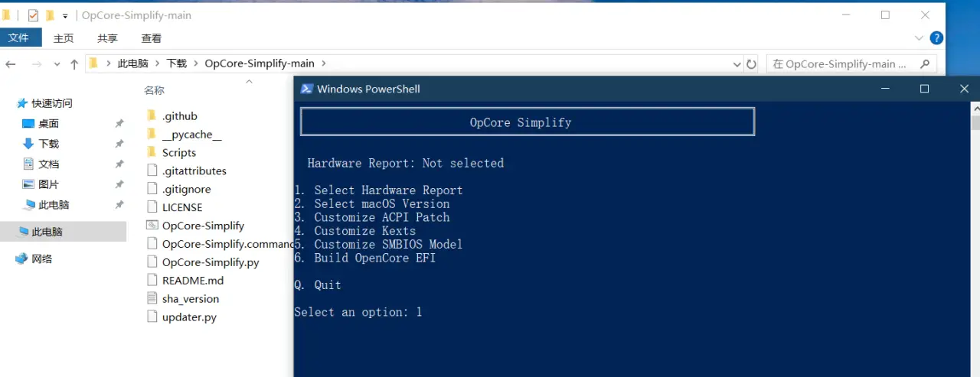Click the Name (名称) column header

pyautogui.click(x=154, y=90)
